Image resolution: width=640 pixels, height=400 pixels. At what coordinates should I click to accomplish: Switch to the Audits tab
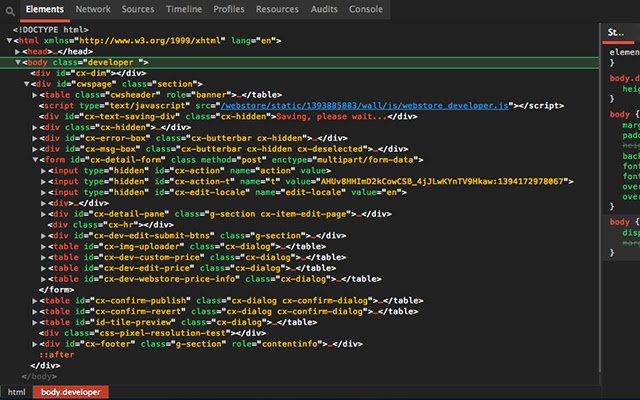(324, 9)
